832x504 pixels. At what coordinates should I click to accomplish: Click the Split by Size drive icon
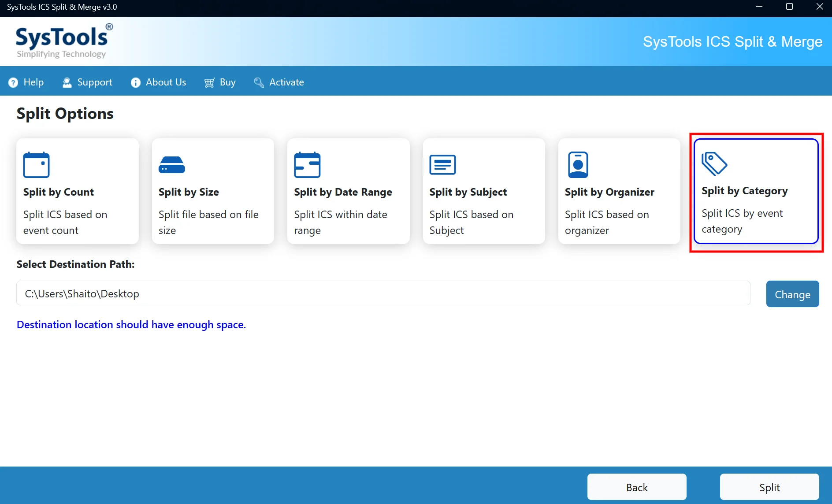pos(171,165)
